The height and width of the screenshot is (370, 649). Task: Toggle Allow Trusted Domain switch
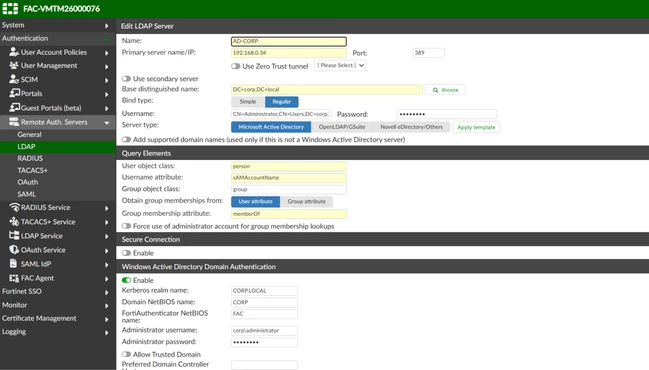[126, 354]
